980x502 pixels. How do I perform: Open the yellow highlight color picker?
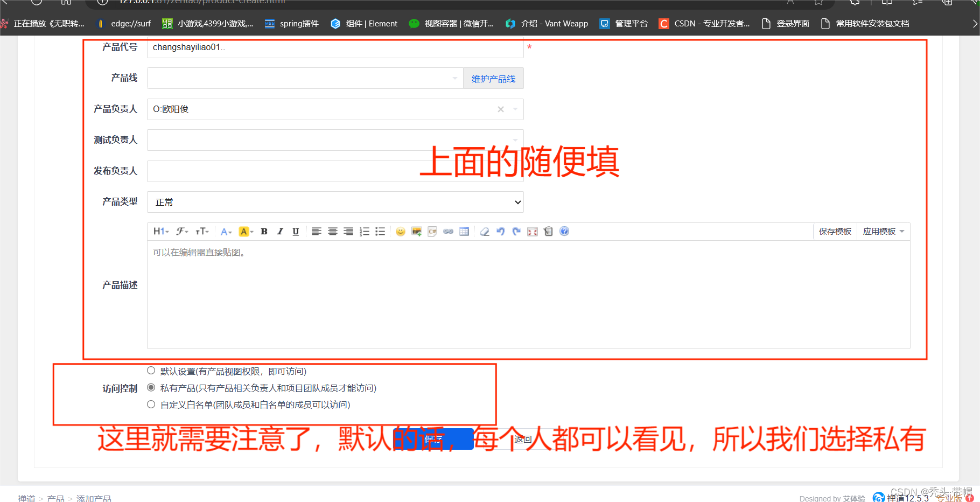[246, 232]
